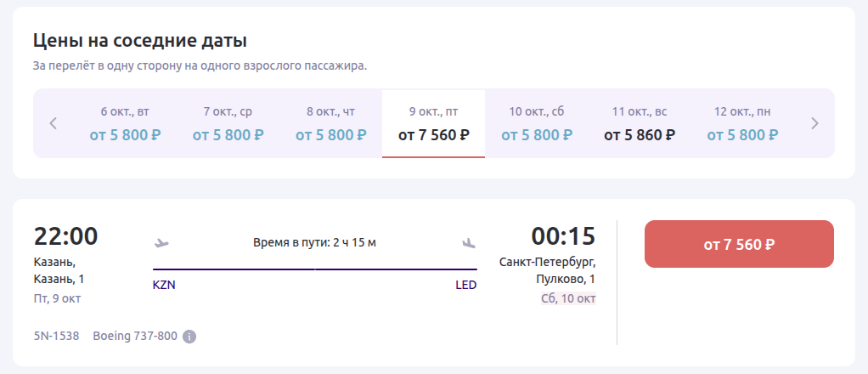Click the KZN airport code

[164, 286]
